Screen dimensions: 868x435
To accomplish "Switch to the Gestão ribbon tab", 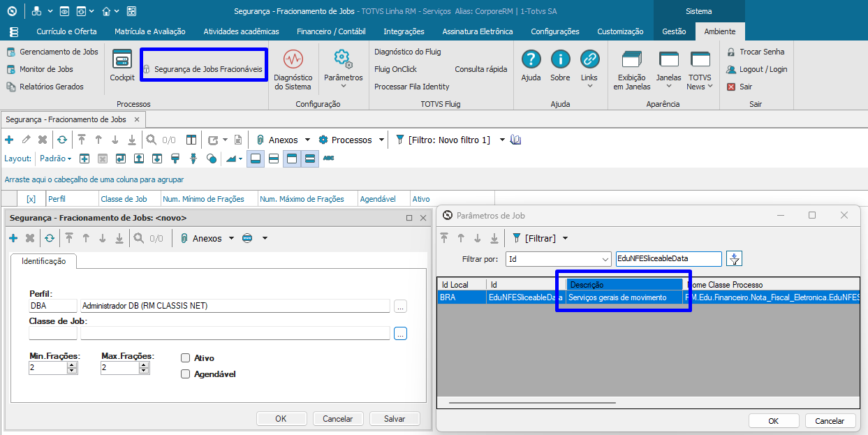I will 674,31.
